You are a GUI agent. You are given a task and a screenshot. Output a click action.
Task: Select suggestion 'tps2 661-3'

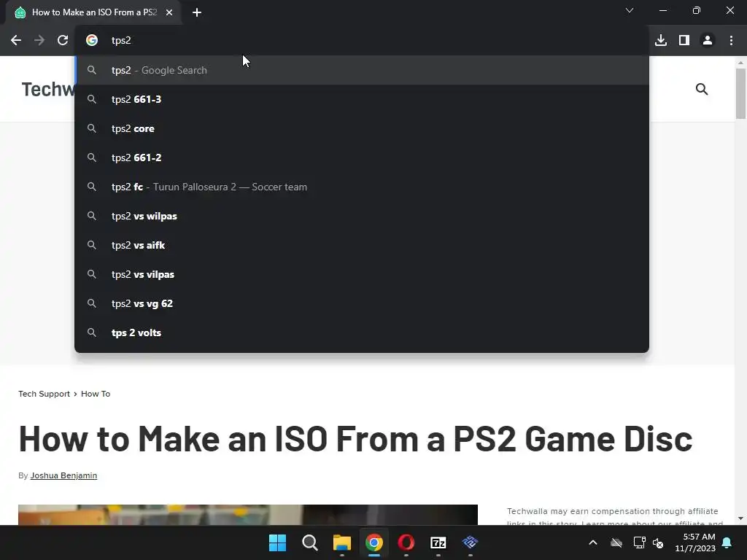362,99
